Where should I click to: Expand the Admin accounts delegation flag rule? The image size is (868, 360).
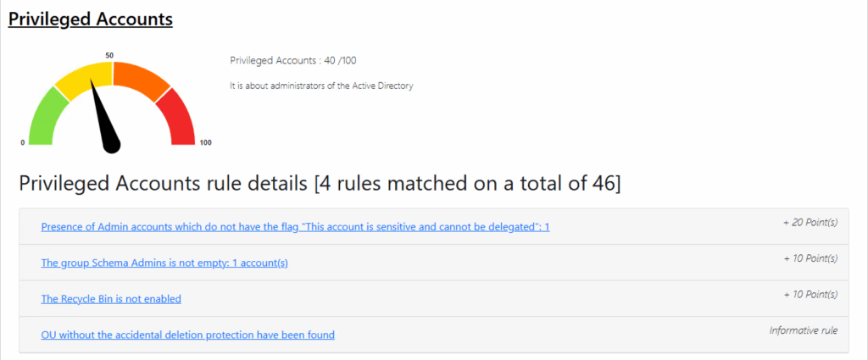click(x=295, y=227)
